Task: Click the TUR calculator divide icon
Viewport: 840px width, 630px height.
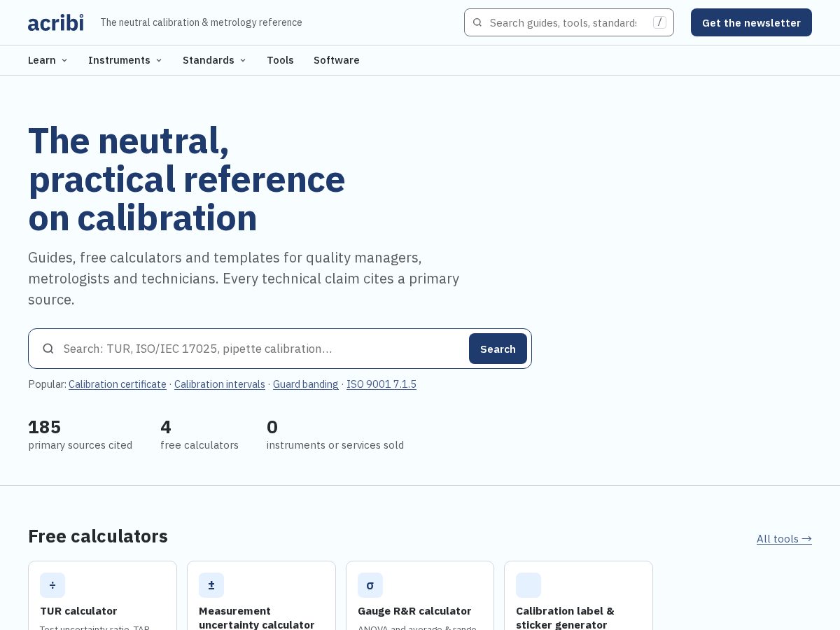Action: (52, 585)
